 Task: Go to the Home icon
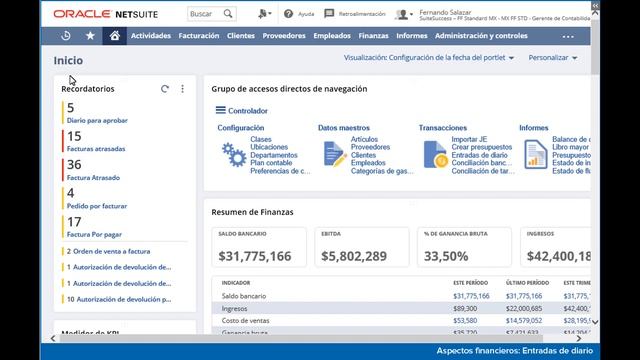point(115,36)
